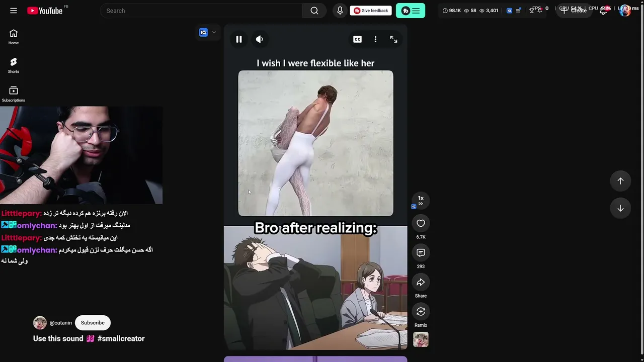Expand the IQ extension dropdown chevron
The width and height of the screenshot is (644, 362).
[x=214, y=32]
